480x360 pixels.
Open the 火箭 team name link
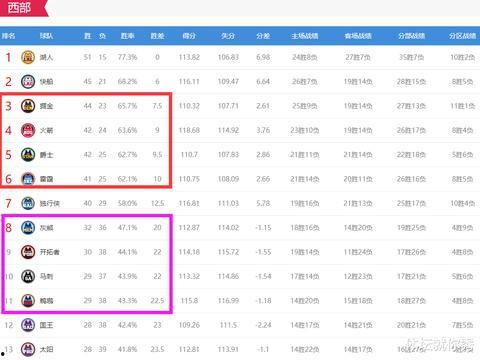pos(46,130)
